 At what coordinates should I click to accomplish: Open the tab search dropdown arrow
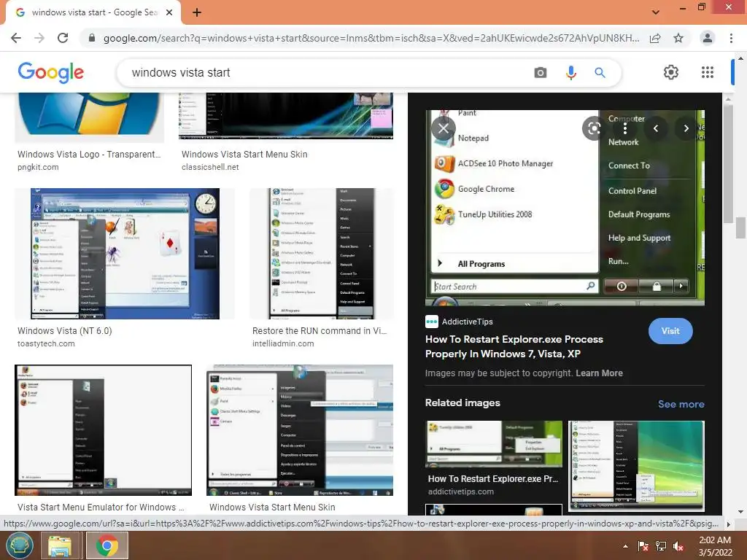point(656,12)
